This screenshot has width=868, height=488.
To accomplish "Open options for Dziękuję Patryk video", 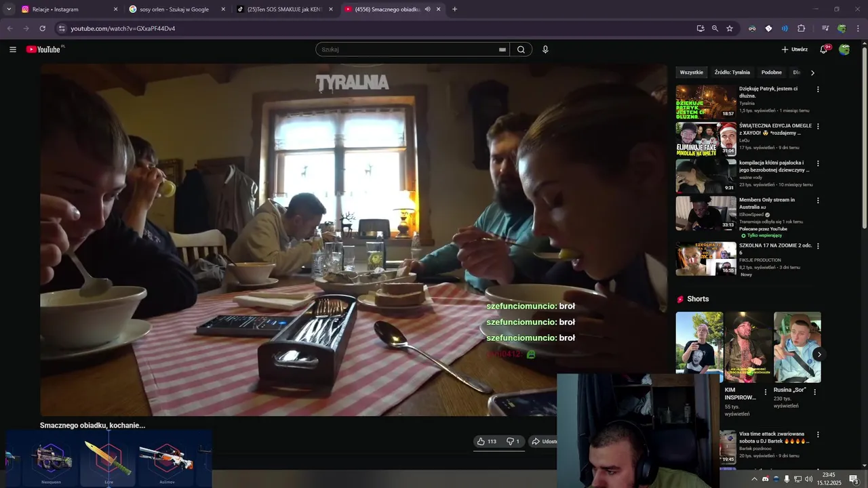I will tap(818, 89).
